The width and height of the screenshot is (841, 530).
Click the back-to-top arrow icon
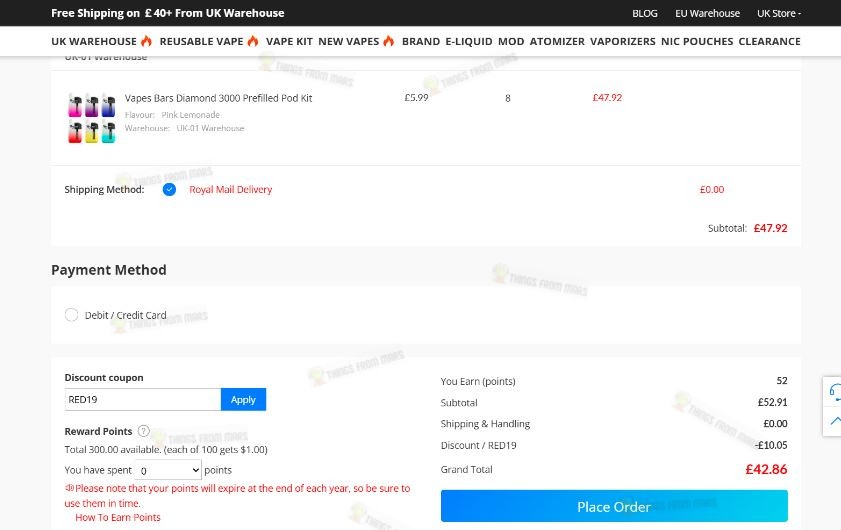coord(835,421)
